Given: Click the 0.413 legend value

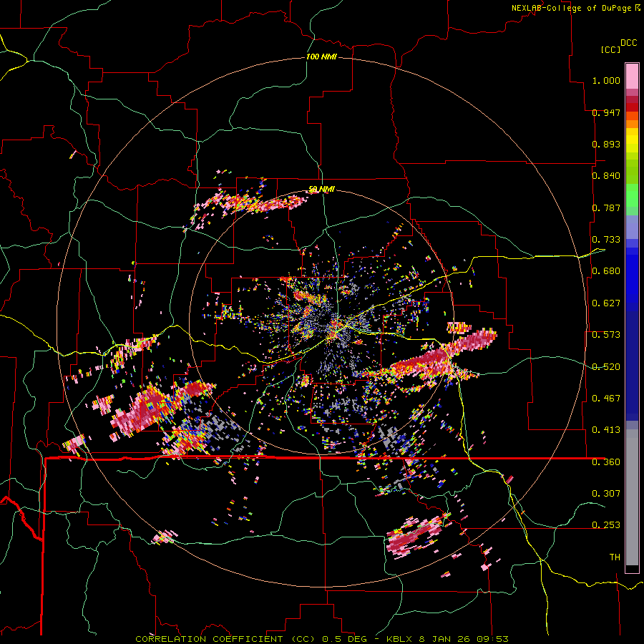Looking at the screenshot, I should [x=606, y=430].
